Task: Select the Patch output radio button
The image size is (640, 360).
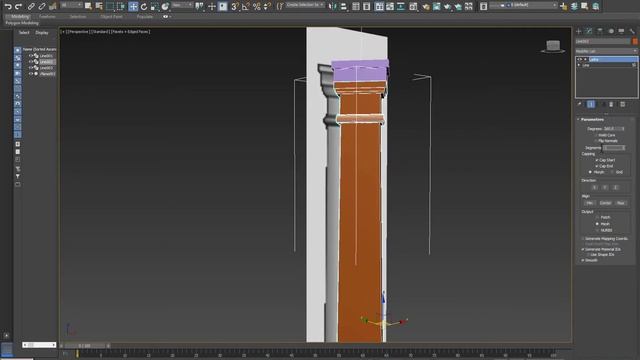Action: point(597,218)
